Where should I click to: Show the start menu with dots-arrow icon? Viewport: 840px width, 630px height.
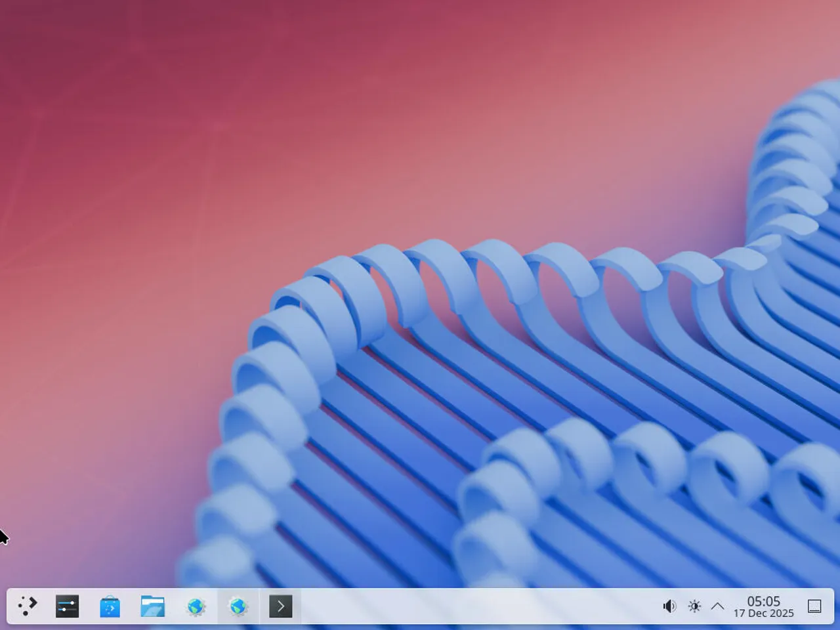pos(27,606)
